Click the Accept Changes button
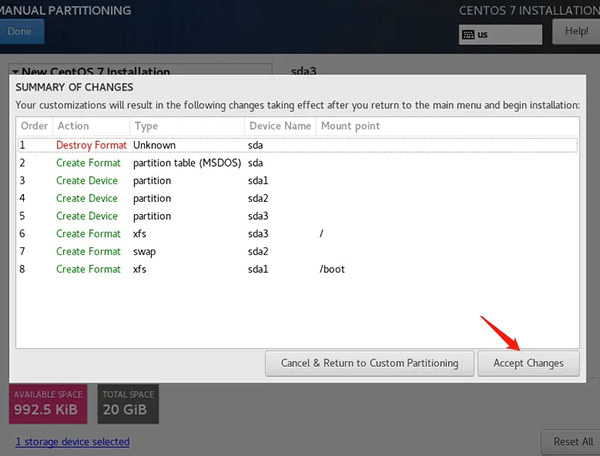This screenshot has height=456, width=600. tap(528, 363)
